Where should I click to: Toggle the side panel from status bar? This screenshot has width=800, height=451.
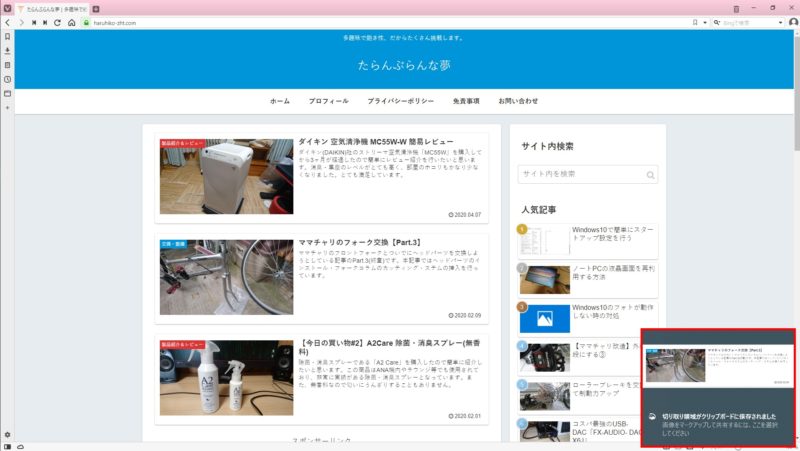(x=7, y=447)
